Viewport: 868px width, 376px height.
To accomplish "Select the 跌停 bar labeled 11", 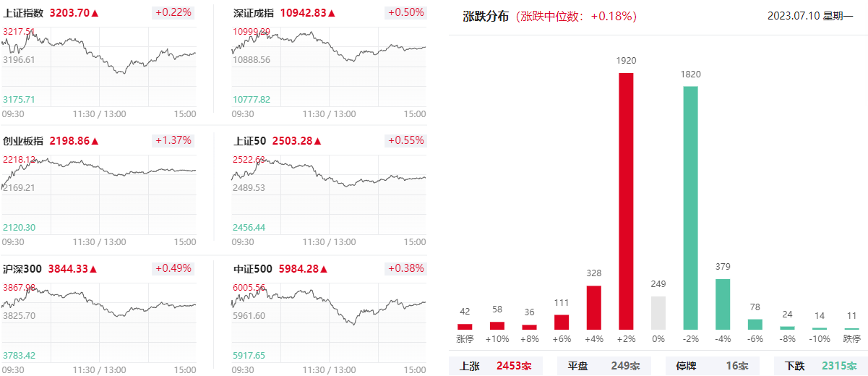I will 852,329.
